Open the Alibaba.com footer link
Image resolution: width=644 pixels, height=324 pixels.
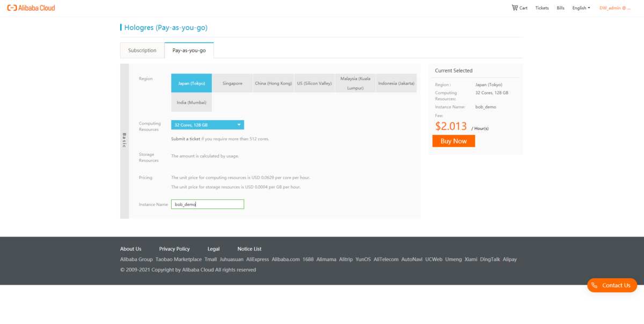[286, 259]
